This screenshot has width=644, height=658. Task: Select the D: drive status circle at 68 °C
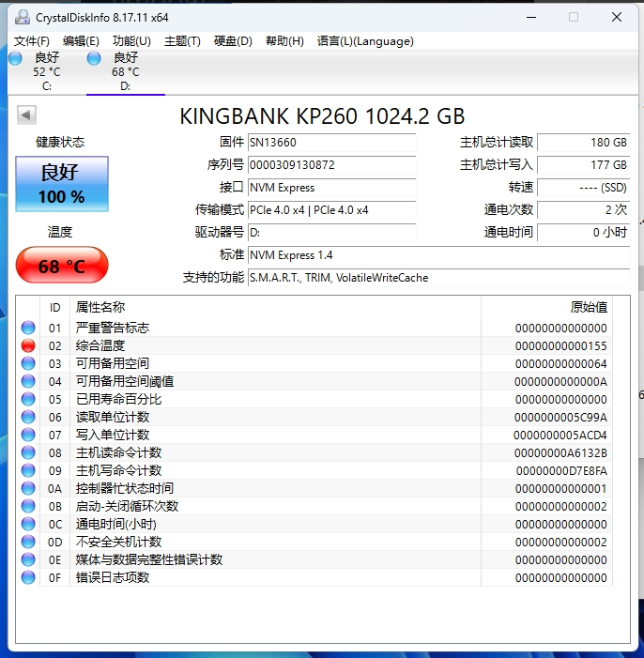pos(94,58)
